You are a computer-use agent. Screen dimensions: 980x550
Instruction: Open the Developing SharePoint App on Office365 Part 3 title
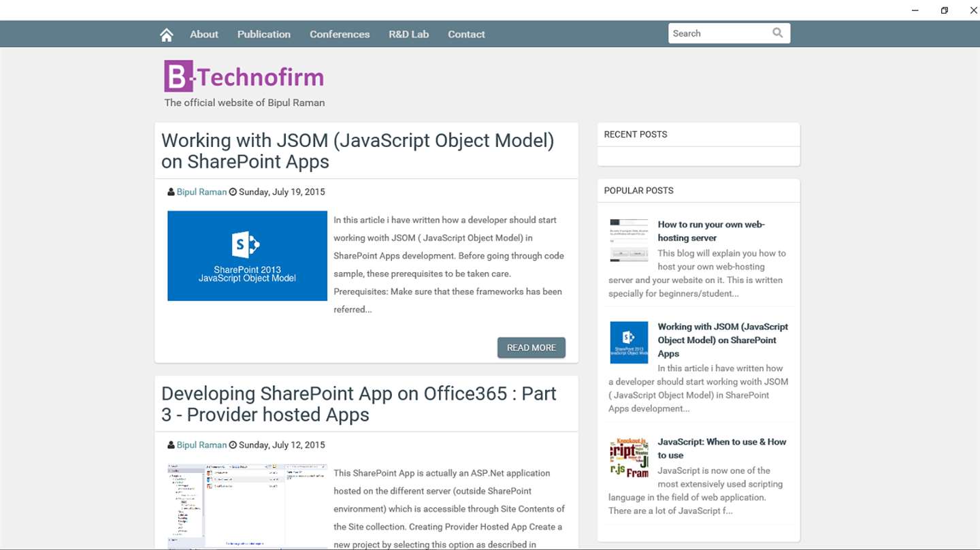coord(359,404)
